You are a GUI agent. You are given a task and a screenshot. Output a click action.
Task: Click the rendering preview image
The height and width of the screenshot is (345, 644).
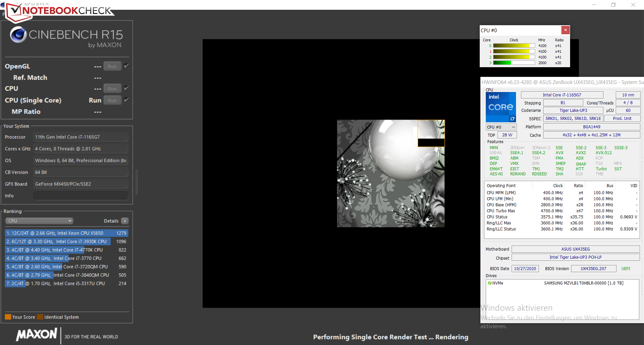click(390, 173)
